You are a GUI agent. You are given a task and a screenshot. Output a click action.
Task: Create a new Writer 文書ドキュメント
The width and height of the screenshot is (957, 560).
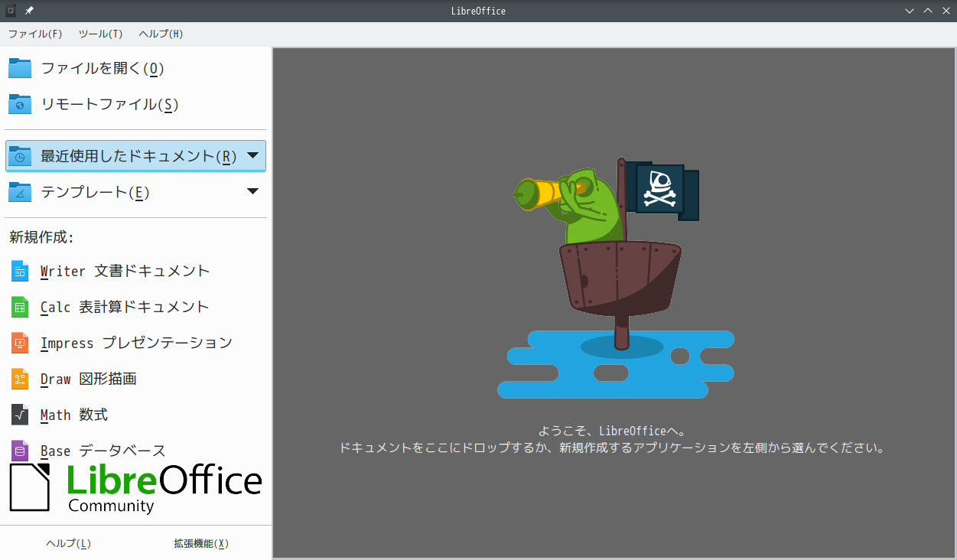pos(136,271)
